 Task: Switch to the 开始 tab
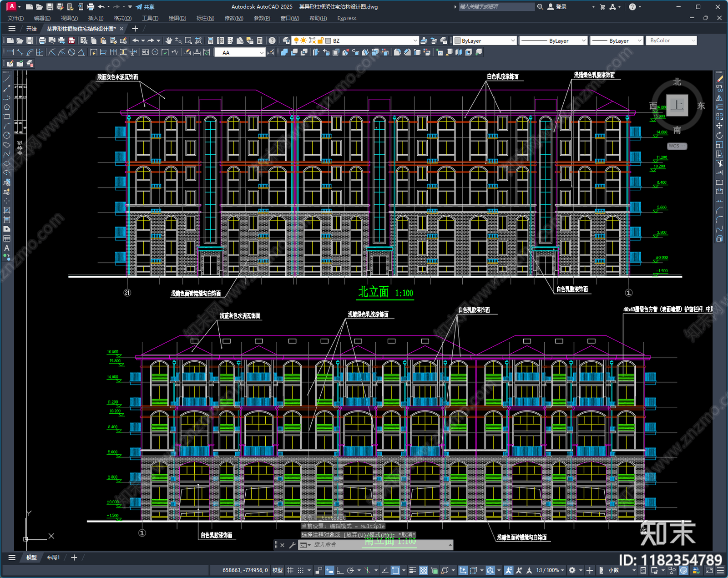click(31, 29)
